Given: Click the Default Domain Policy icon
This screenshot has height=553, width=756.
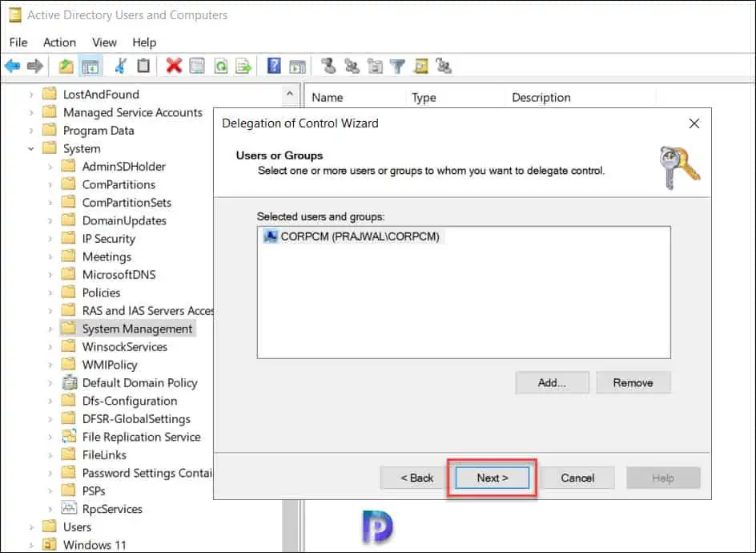Looking at the screenshot, I should click(70, 382).
